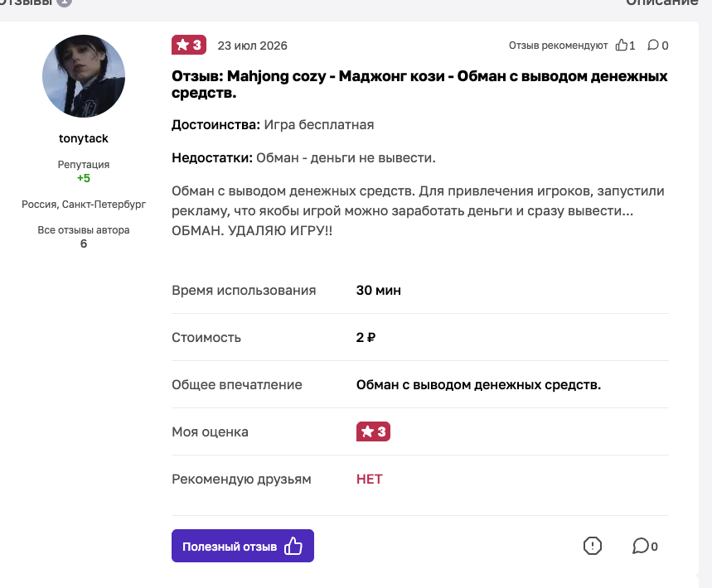
Task: Click the 'НЕТ' recommendation value
Action: tap(369, 480)
